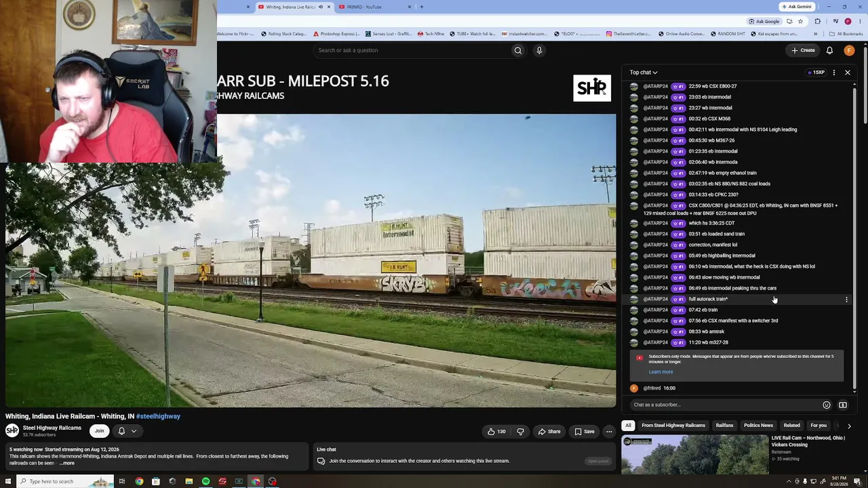The width and height of the screenshot is (868, 488).
Task: Click the Windows taskbar search box
Action: click(x=66, y=481)
